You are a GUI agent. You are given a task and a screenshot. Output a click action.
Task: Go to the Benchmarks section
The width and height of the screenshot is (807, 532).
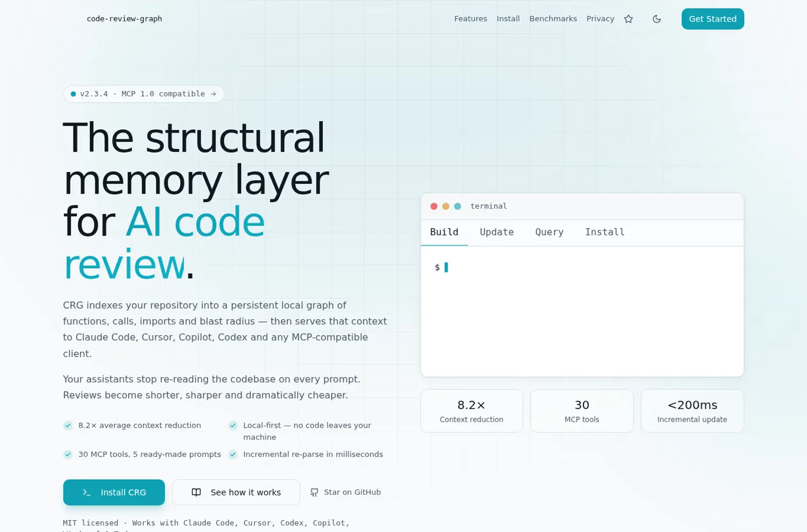pyautogui.click(x=553, y=19)
